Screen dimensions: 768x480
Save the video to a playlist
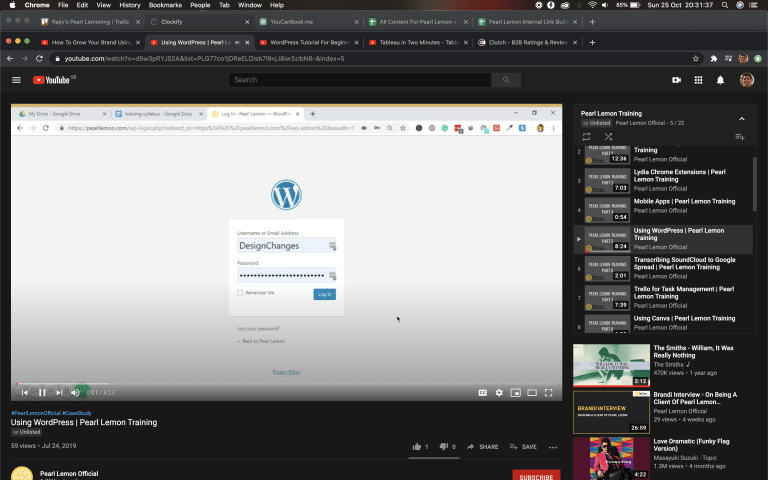(x=523, y=447)
